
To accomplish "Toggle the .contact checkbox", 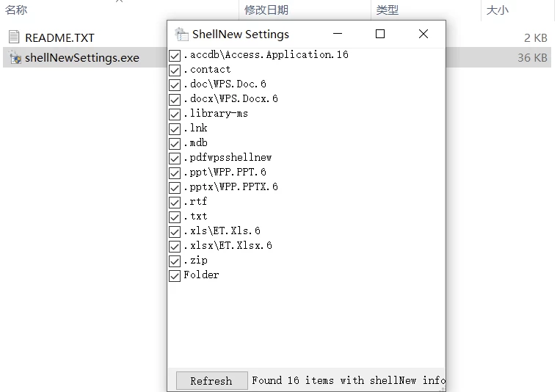I will click(x=175, y=70).
